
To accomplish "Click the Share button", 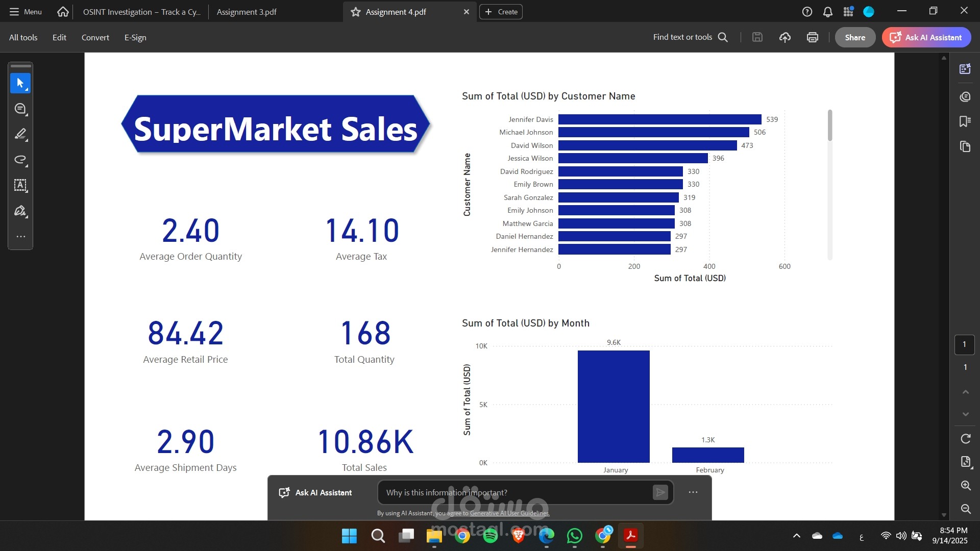I will 854,37.
